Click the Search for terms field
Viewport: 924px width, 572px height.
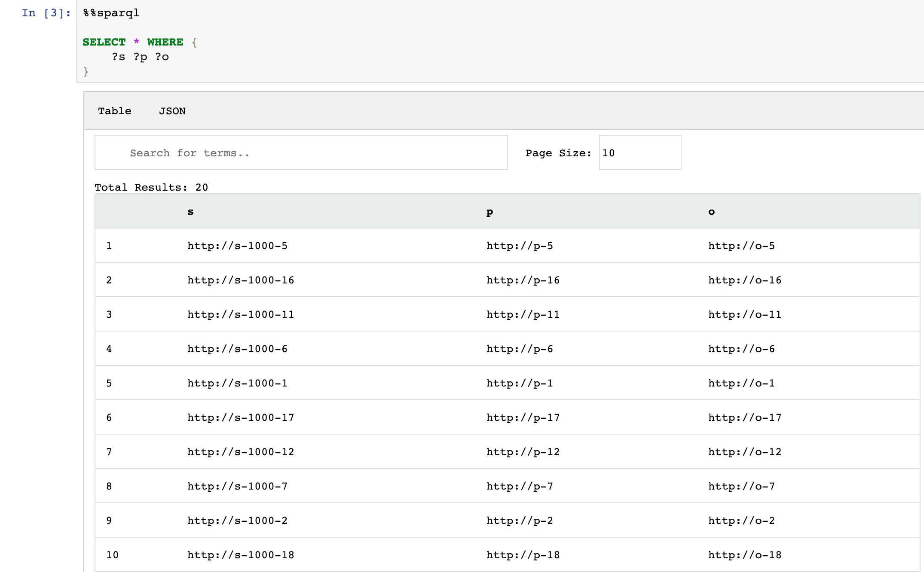[301, 153]
